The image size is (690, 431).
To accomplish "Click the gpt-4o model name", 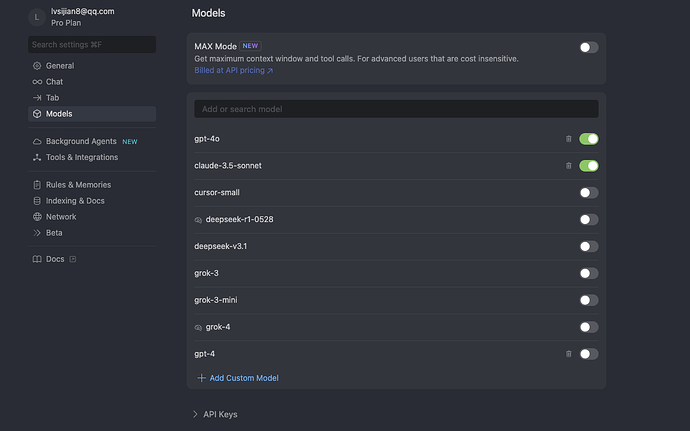I will (207, 139).
